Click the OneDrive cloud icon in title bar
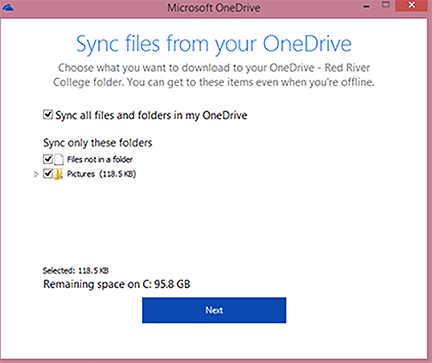The width and height of the screenshot is (432, 363). pos(8,7)
